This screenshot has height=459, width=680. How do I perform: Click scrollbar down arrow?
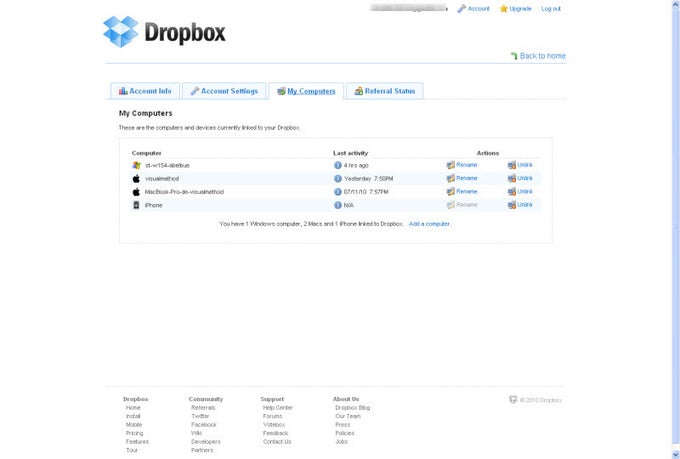pos(676,454)
